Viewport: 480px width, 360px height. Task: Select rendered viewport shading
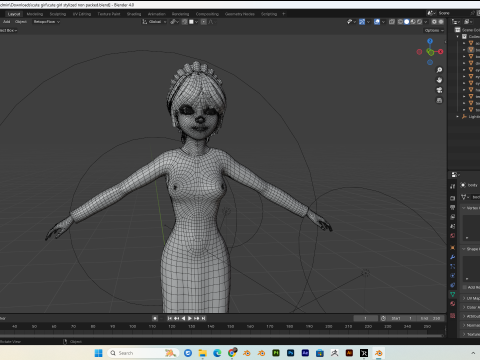[419, 22]
